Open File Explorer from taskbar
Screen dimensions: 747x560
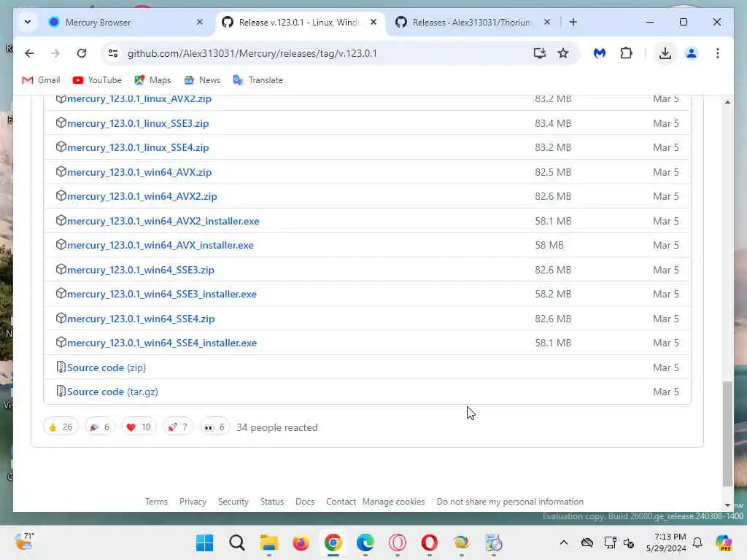(x=268, y=542)
